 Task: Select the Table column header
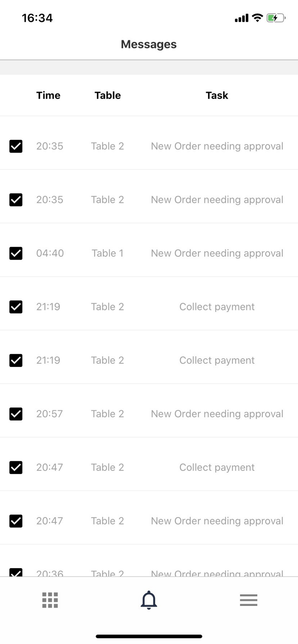click(108, 95)
